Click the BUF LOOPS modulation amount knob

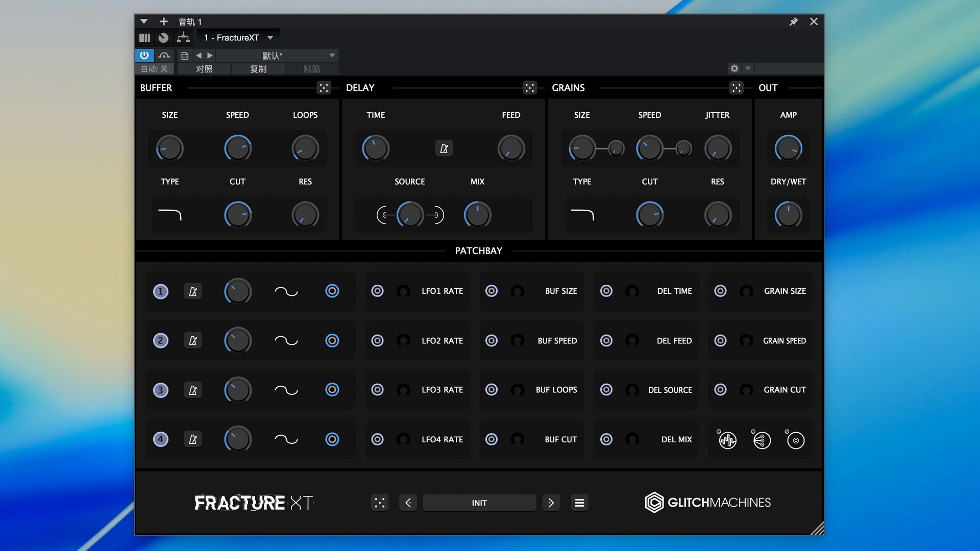tap(518, 390)
